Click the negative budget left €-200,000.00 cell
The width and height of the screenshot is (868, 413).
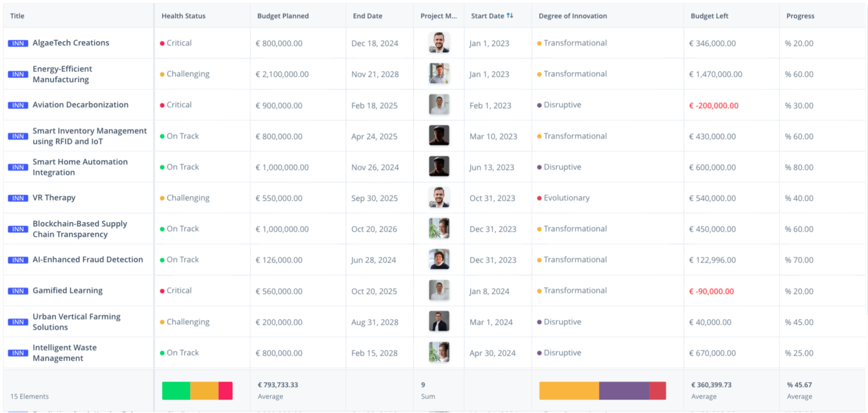coord(714,106)
